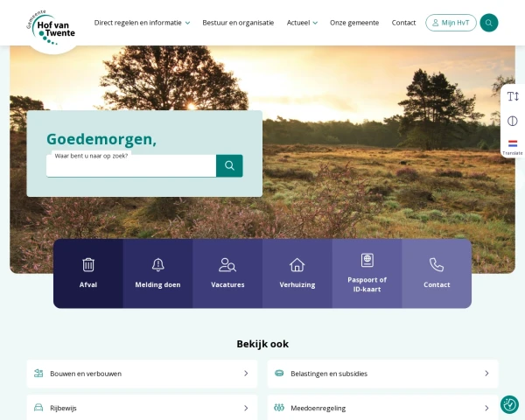Open the Afval trash bin tile
The image size is (525, 420).
click(x=88, y=273)
